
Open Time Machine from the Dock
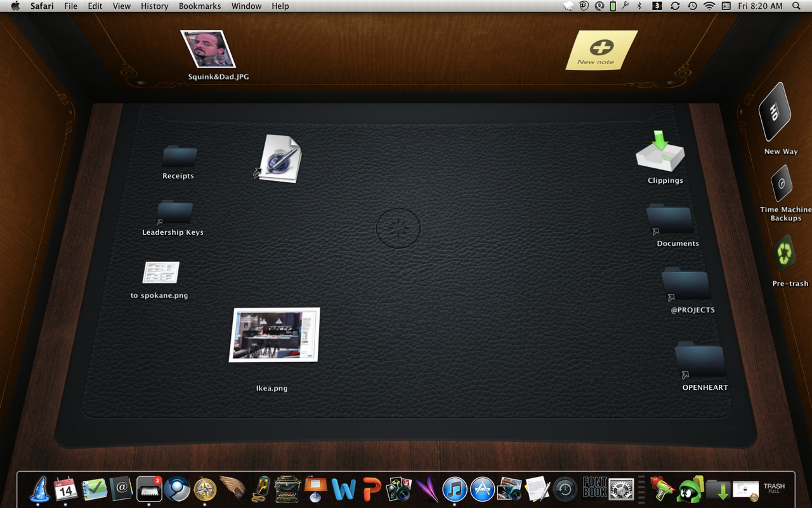coord(565,490)
